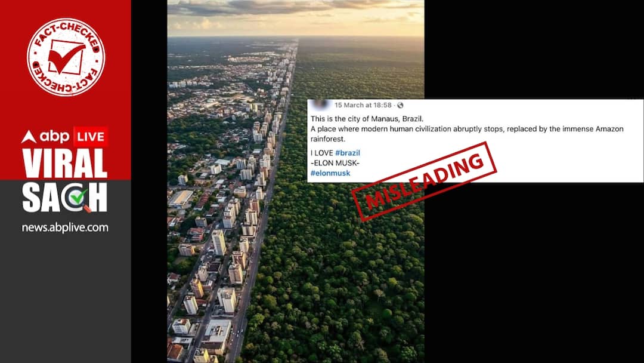
Task: Click the SACH heading text
Action: click(x=65, y=198)
